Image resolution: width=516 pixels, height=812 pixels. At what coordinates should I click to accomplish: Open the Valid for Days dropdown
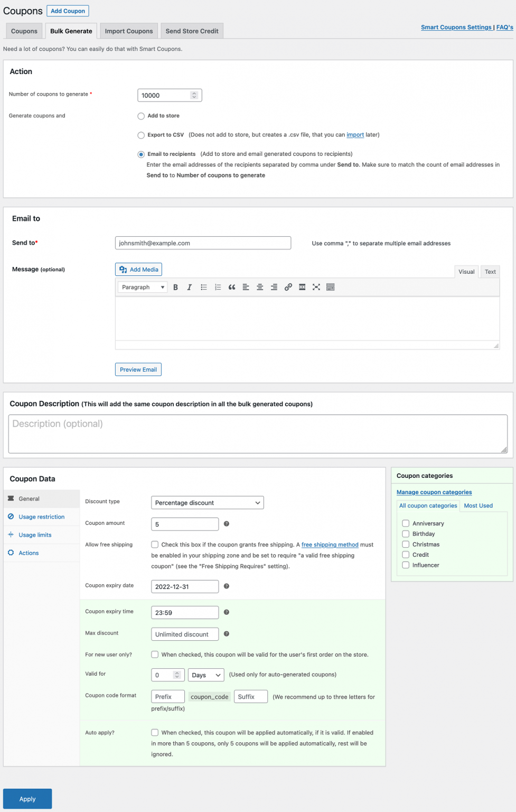[206, 675]
